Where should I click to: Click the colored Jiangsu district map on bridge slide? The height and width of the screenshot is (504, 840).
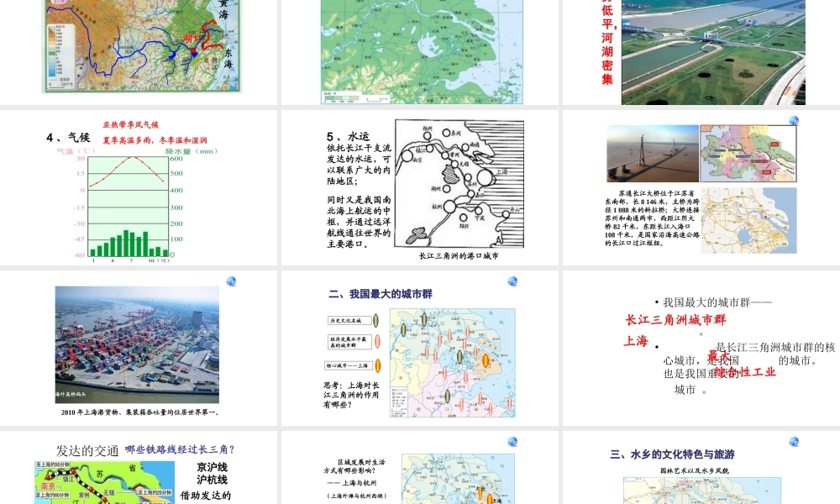point(748,154)
